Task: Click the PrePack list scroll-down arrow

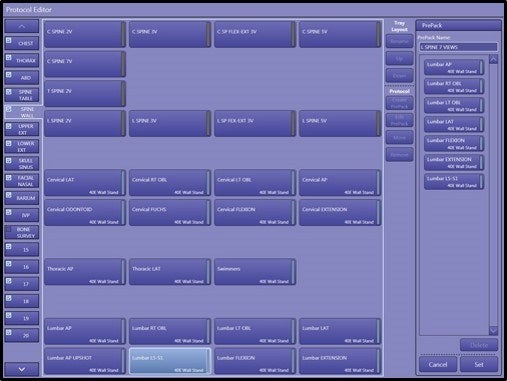Action: coord(493,330)
